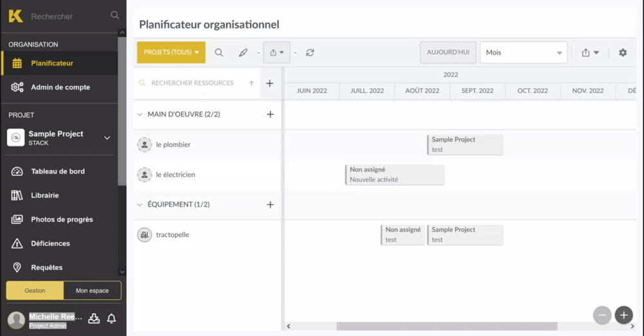Open the toolbar share dropdown

click(277, 53)
